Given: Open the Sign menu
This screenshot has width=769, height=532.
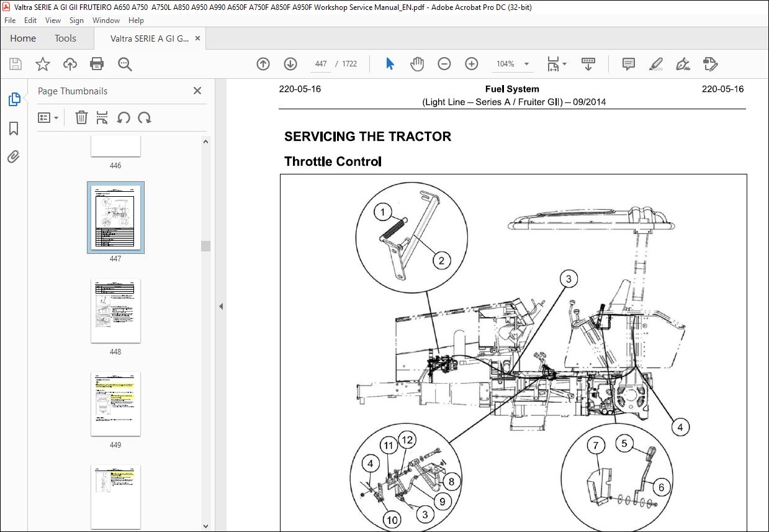Looking at the screenshot, I should click(76, 20).
